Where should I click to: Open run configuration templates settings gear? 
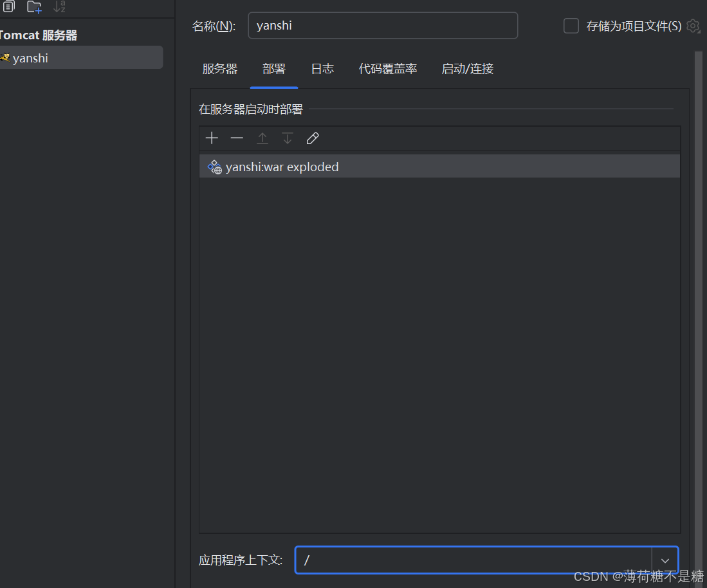pyautogui.click(x=693, y=26)
